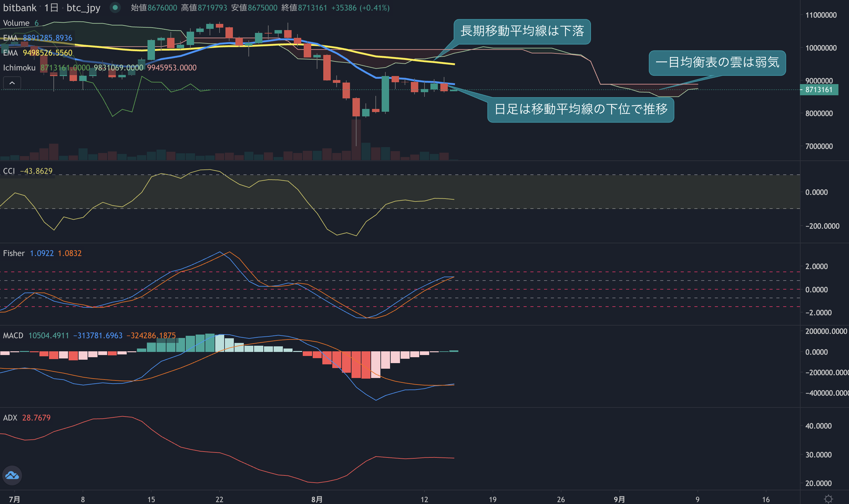Screen dimensions: 849x504
Task: Click the current price tag 8713161
Action: [819, 90]
